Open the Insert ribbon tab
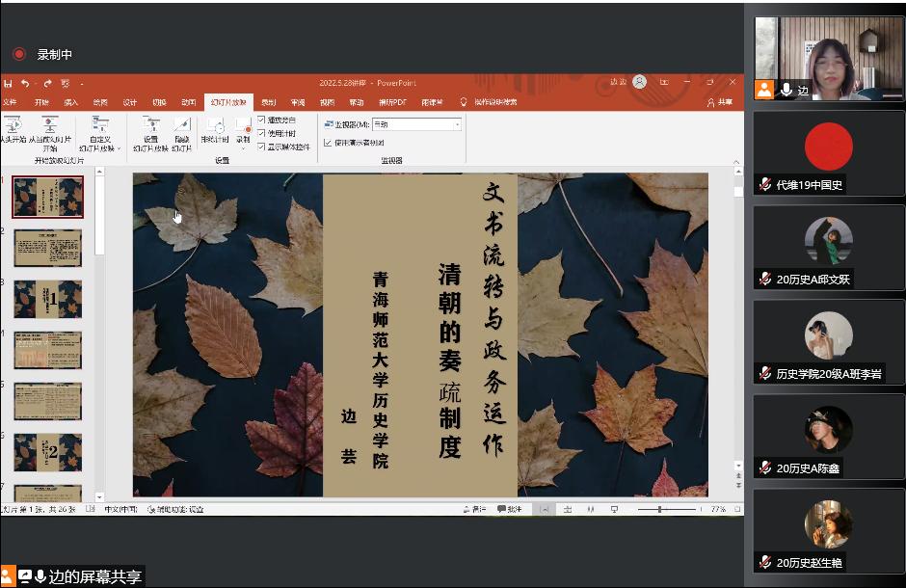This screenshot has height=588, width=906. tap(70, 102)
